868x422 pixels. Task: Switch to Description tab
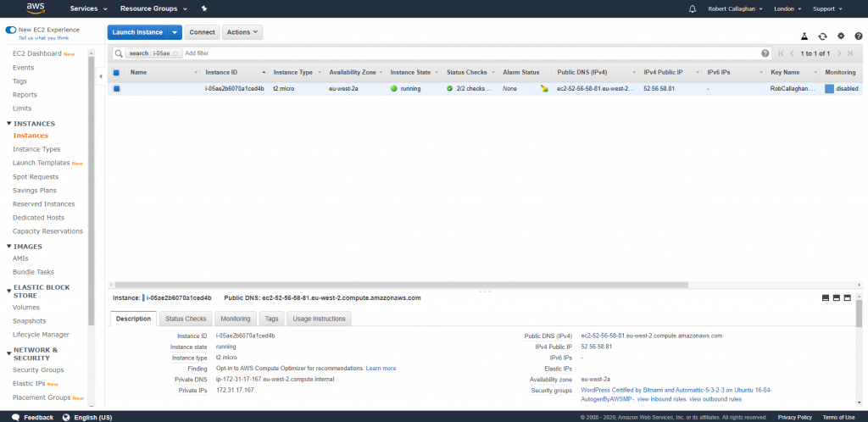[x=133, y=319]
